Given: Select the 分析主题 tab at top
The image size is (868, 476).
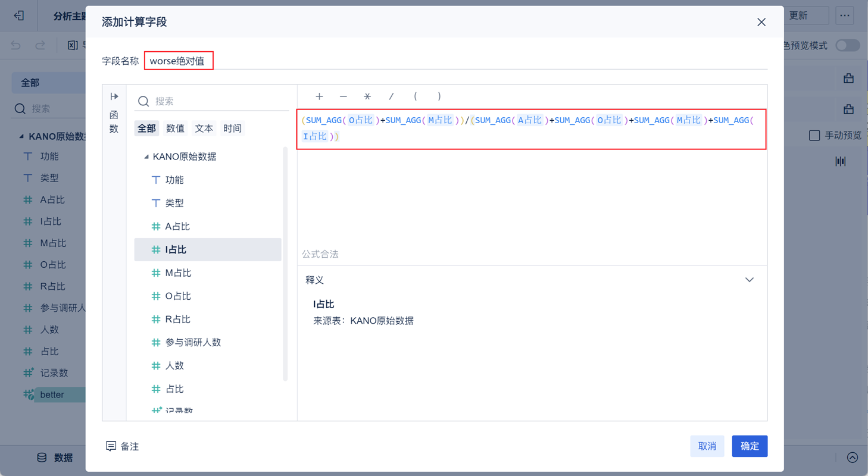Looking at the screenshot, I should point(67,15).
